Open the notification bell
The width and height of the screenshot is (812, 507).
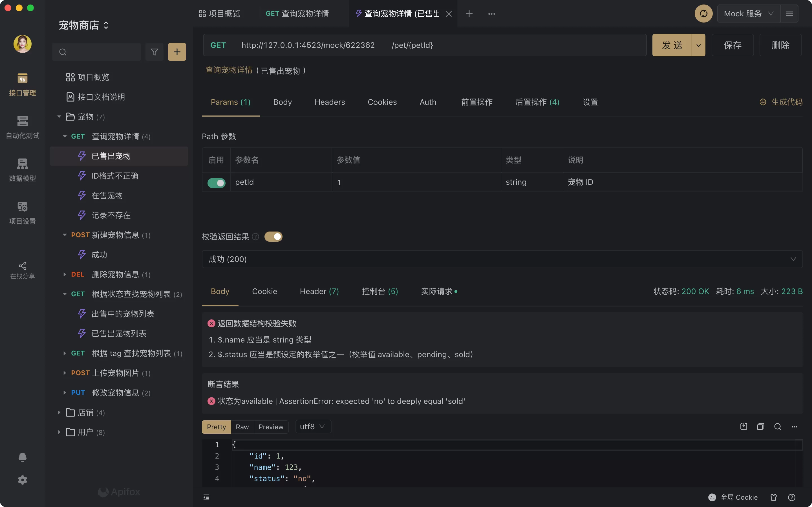(x=22, y=457)
